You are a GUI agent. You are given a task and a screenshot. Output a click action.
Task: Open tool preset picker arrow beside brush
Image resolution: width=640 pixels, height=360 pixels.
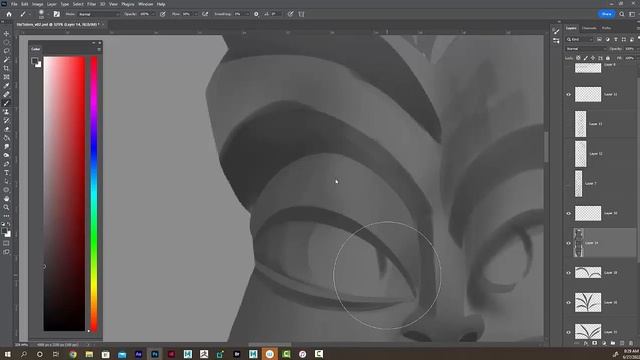(x=30, y=14)
